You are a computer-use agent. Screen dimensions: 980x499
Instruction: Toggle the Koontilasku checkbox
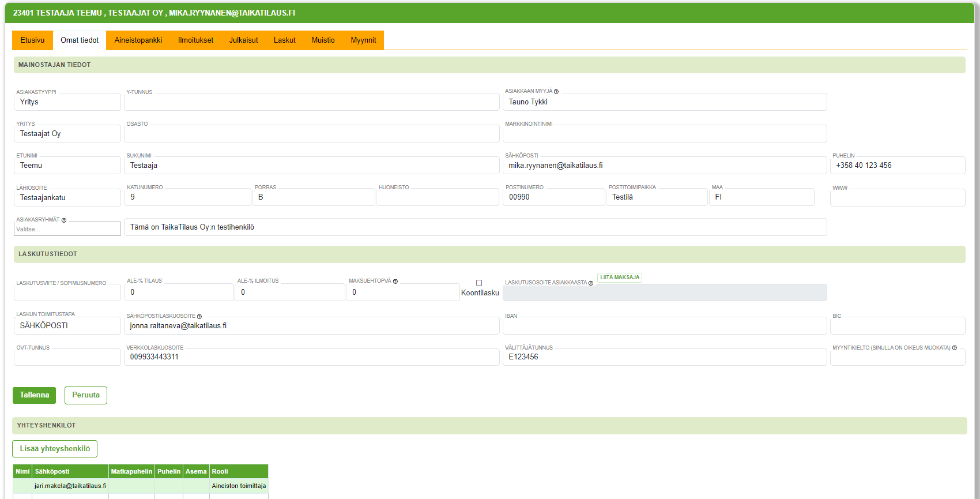pos(479,283)
